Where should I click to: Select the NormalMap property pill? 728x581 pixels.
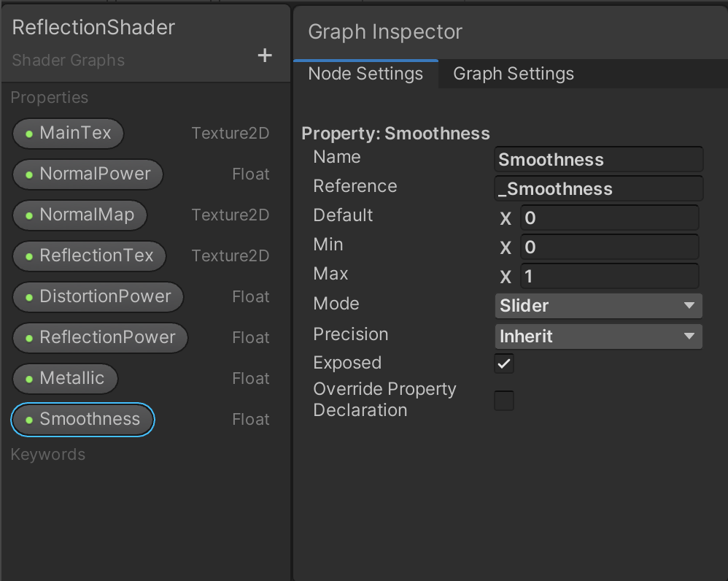point(80,215)
